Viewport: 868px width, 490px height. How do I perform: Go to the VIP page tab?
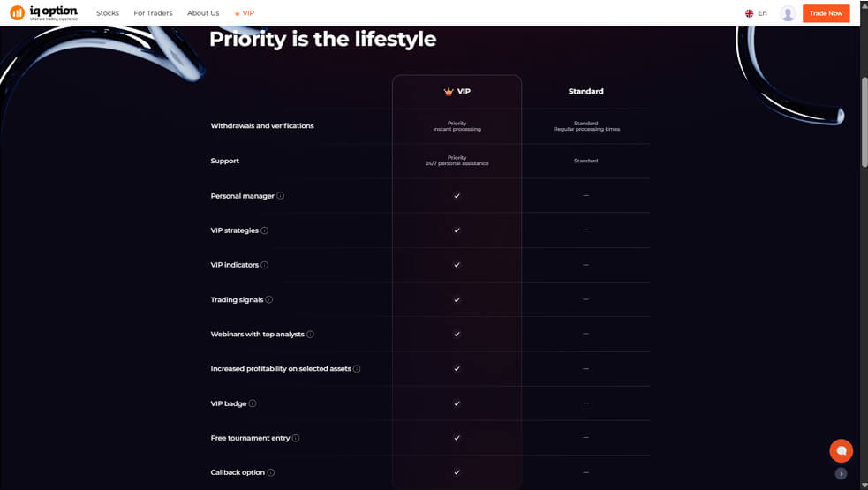[x=244, y=13]
